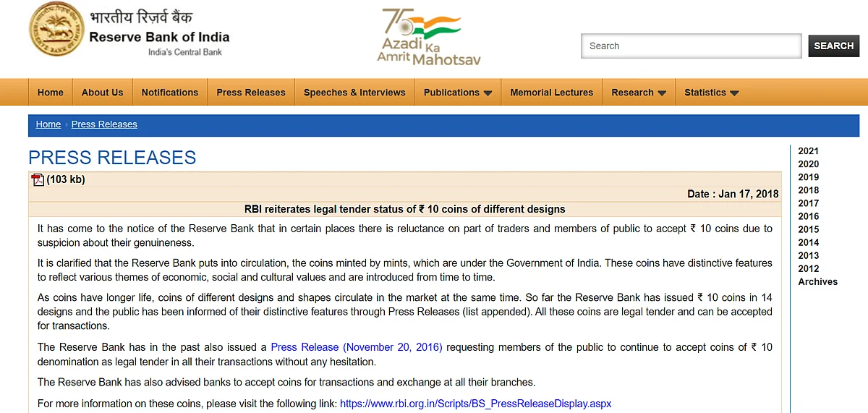Screen dimensions: 868x413
Task: Open the Archives link in the year list
Action: [818, 281]
